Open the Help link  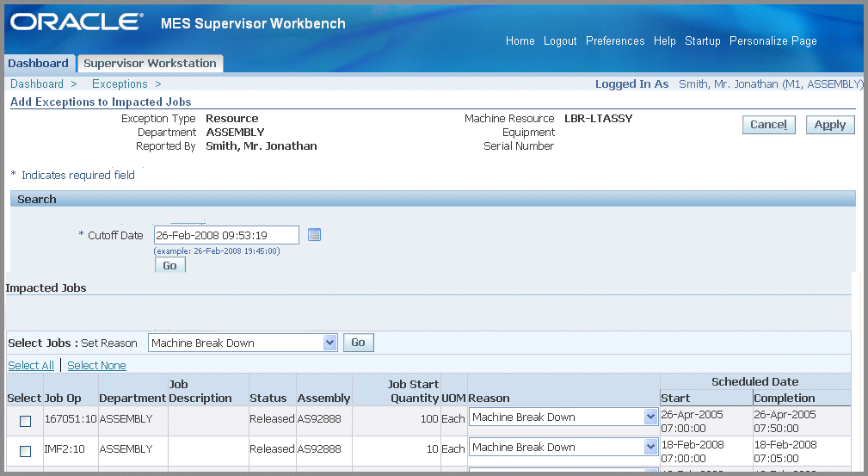[x=664, y=41]
